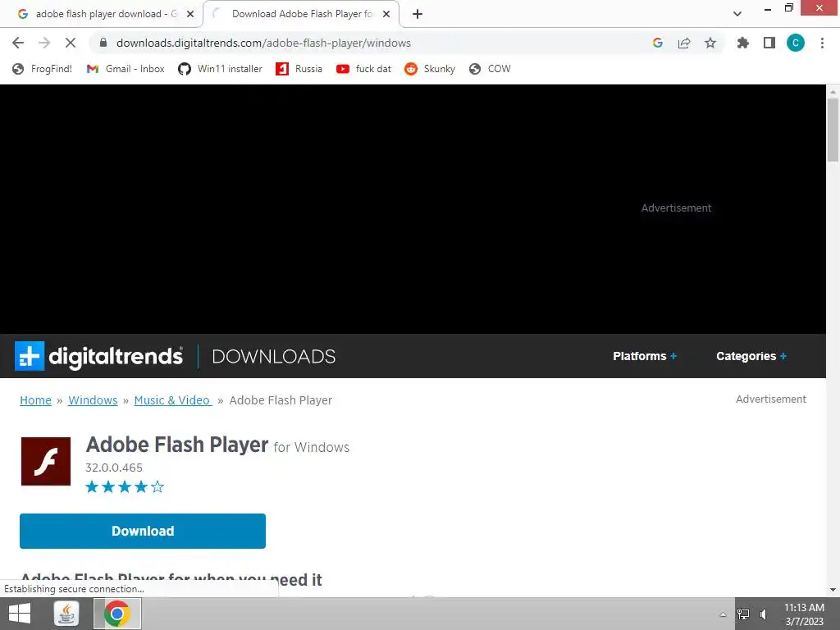Share this page icon
The width and height of the screenshot is (840, 630).
684,43
